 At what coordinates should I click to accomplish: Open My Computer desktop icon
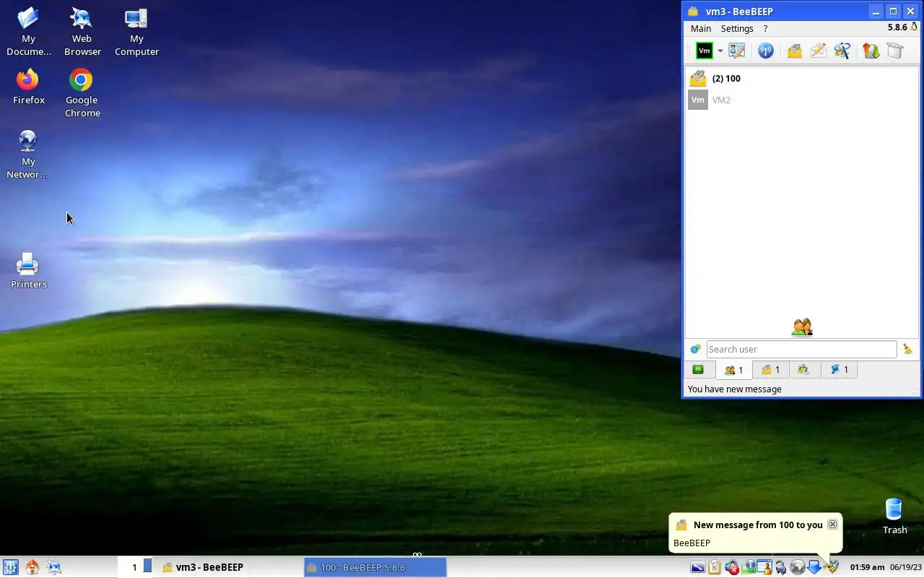[136, 32]
